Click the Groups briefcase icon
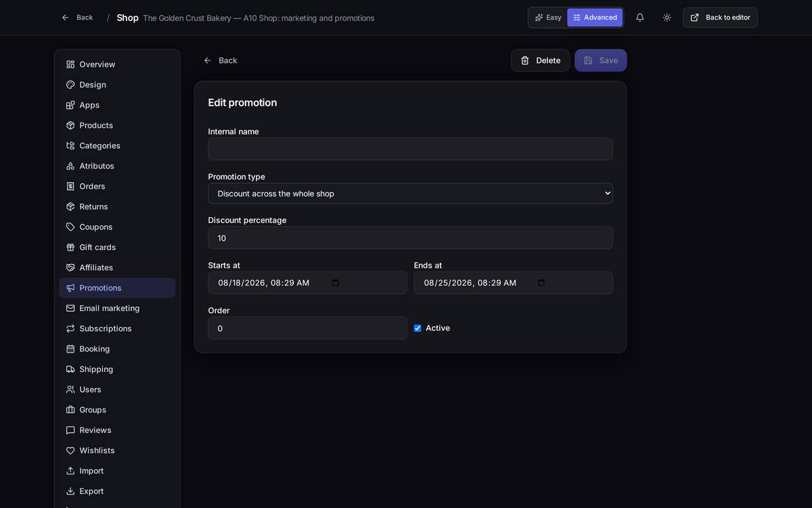This screenshot has width=812, height=508. [70, 410]
